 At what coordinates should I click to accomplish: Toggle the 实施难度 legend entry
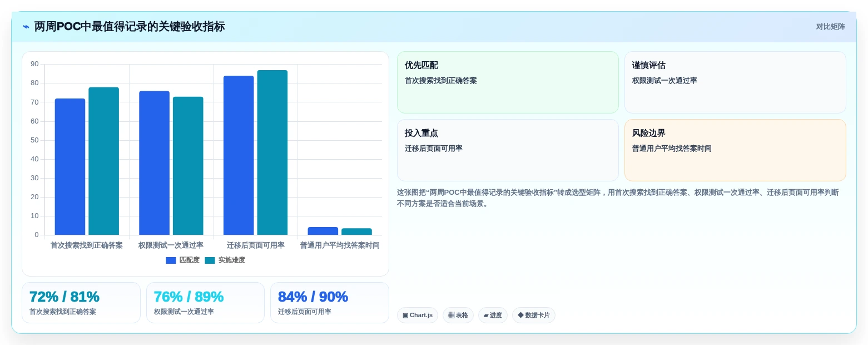click(x=225, y=260)
